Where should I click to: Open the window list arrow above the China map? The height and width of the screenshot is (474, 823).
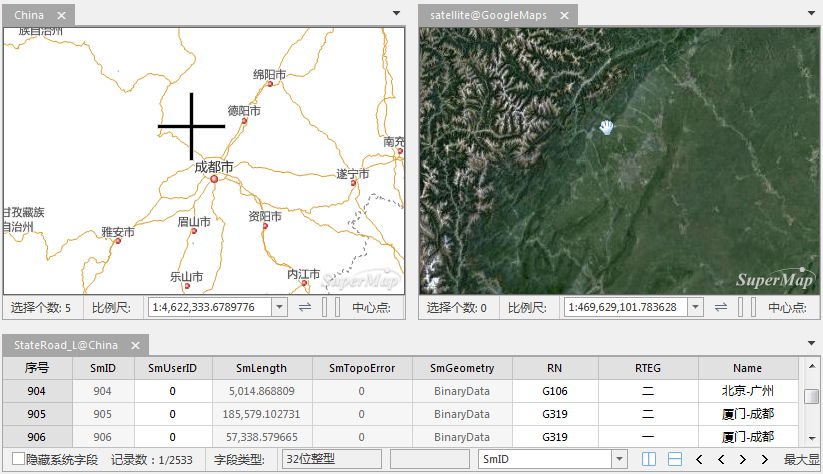point(395,13)
